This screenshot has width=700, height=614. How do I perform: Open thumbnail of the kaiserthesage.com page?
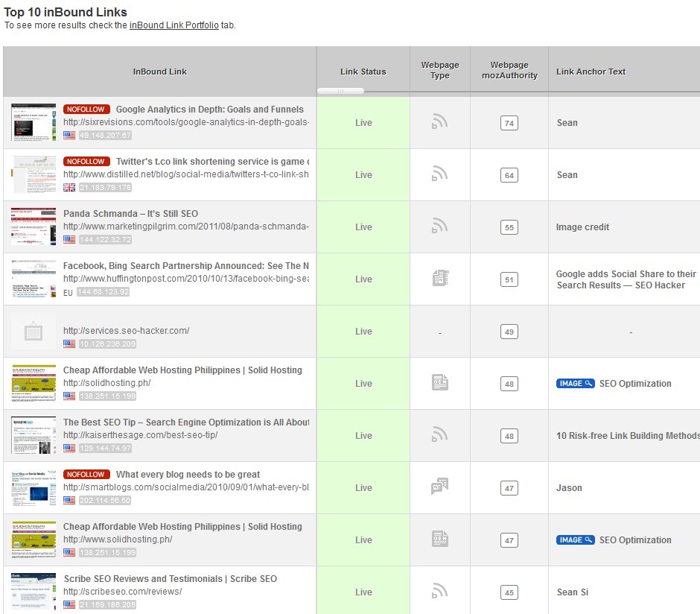(34, 435)
